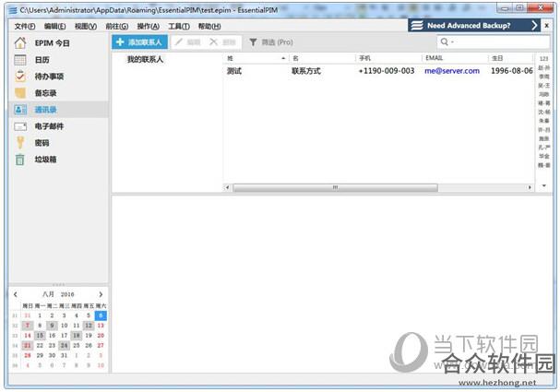Click the Need Advanced Backup? banner
560x392 pixels.
pyautogui.click(x=473, y=25)
